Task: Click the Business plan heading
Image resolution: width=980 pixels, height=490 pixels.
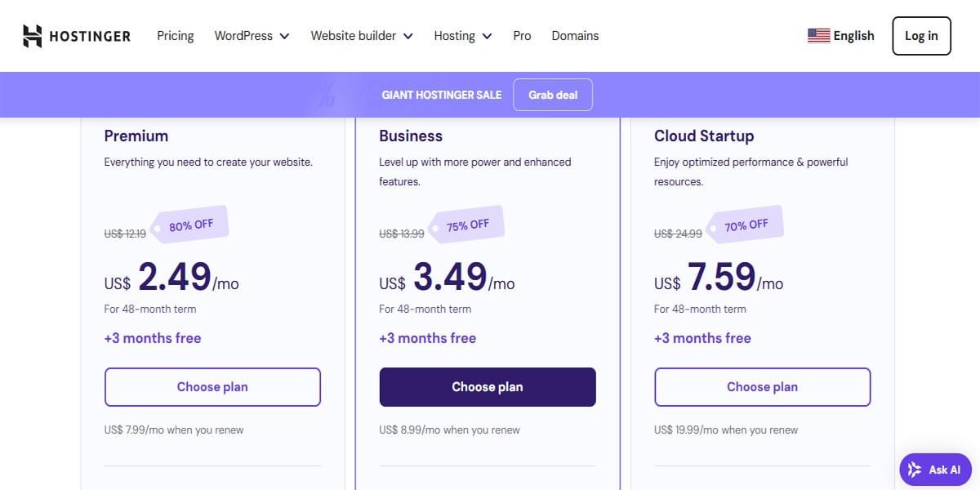Action: pos(411,136)
